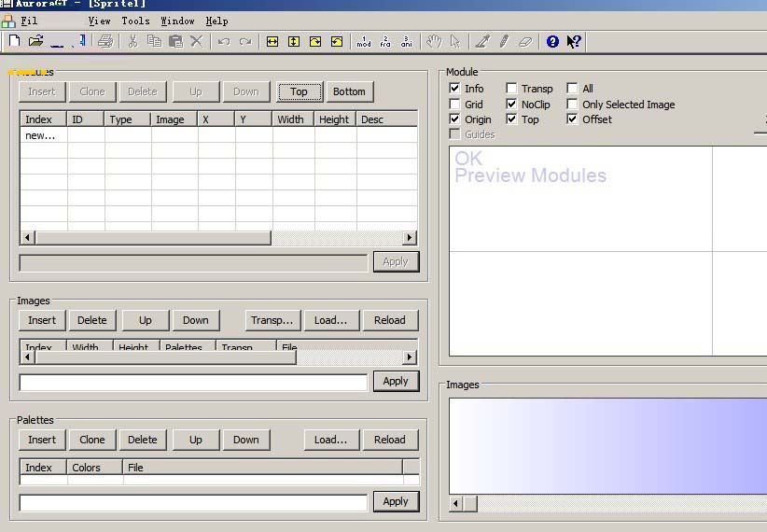Click the Palettes panel text input field

(x=193, y=503)
